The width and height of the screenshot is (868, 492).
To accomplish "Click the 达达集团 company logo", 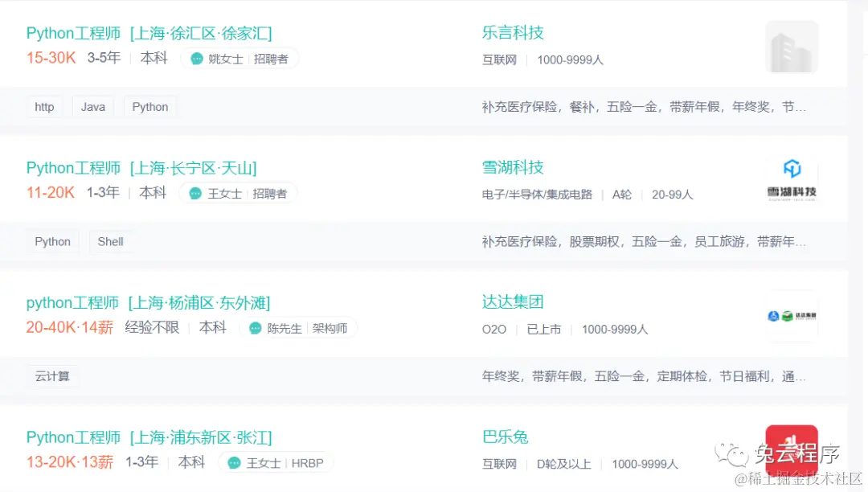I will [x=792, y=316].
